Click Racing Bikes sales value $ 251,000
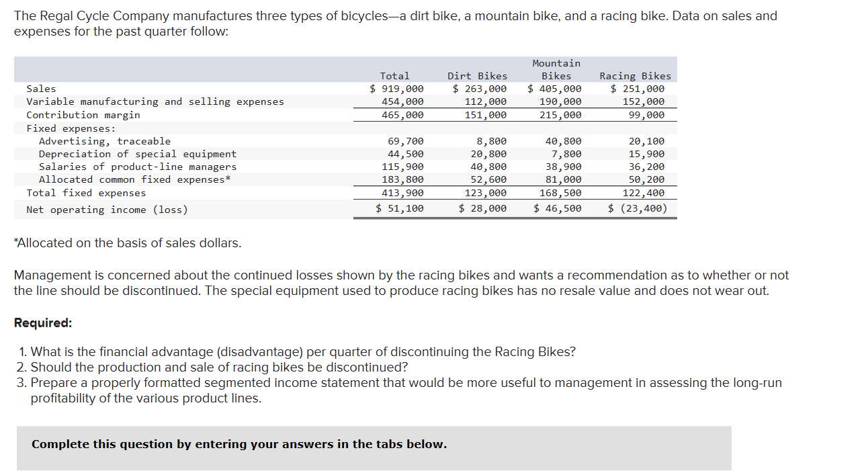Image resolution: width=868 pixels, height=475 pixels. [x=638, y=89]
